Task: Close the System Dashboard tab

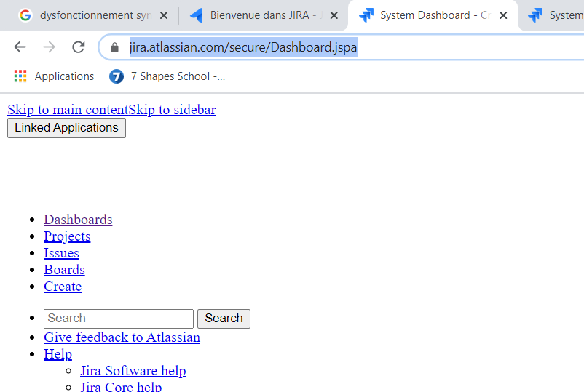Action: (503, 15)
